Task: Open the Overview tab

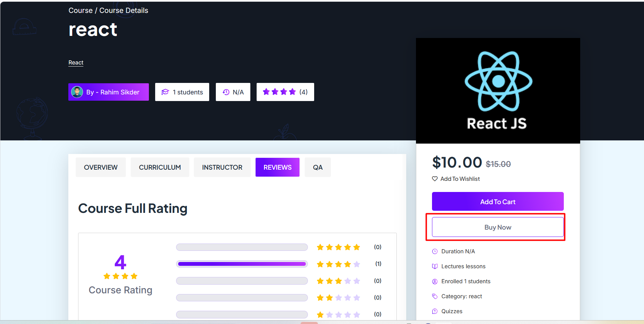Action: tap(101, 167)
